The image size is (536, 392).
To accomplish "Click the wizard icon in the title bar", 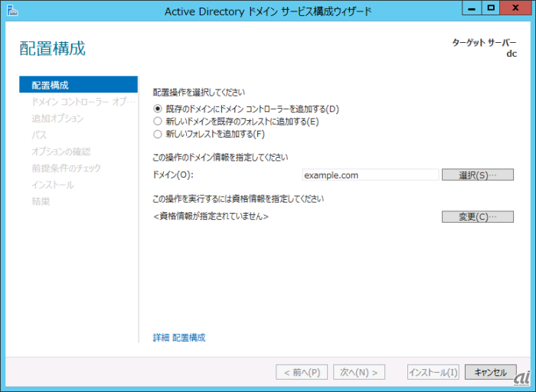I will [x=12, y=11].
